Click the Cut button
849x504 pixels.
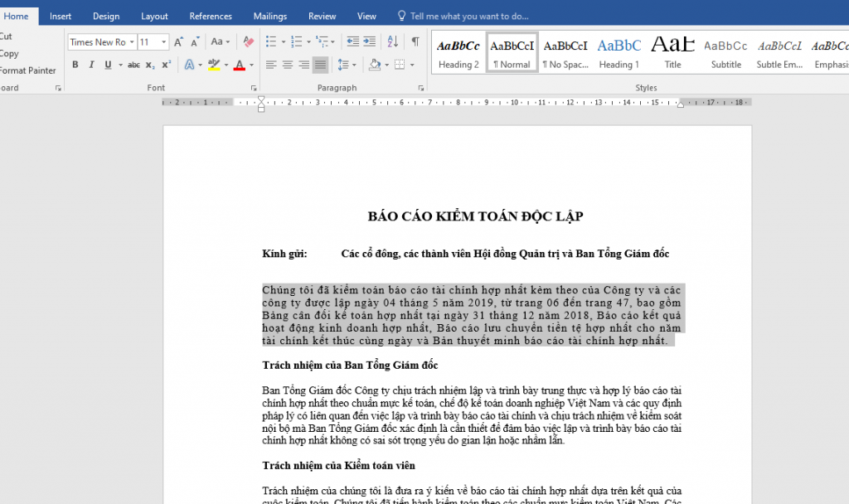coord(6,36)
